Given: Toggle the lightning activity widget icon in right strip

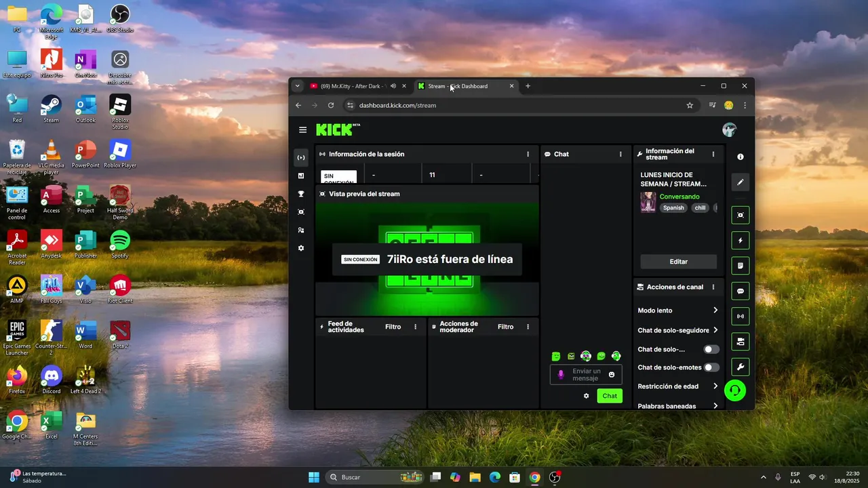Looking at the screenshot, I should 740,240.
